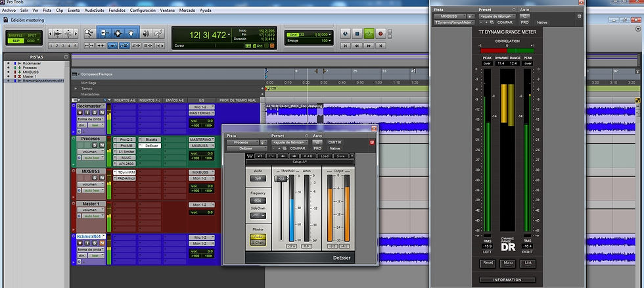Click the audio zoom waveform icon
This screenshot has height=288, width=644.
coord(57,34)
